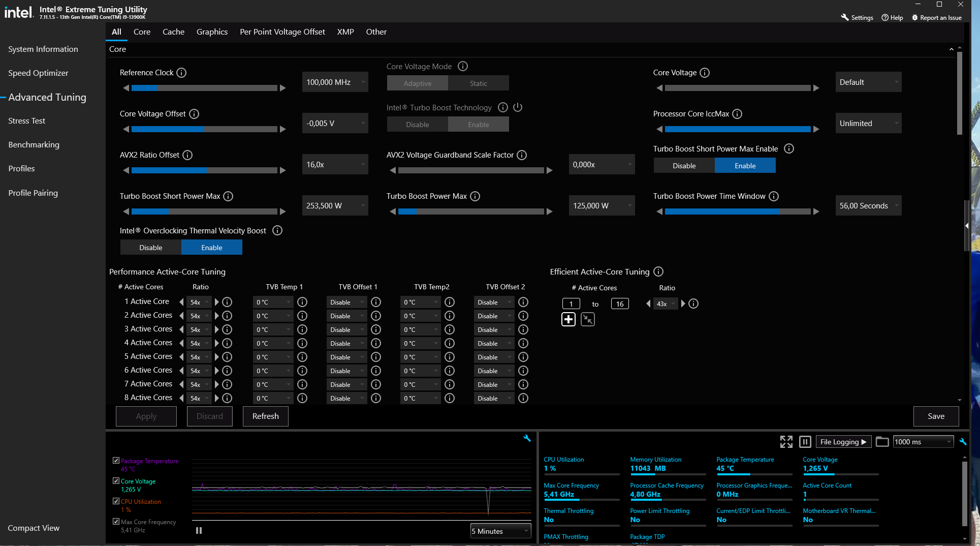Disable Turbo Boost Short Power Max Enable
Image resolution: width=980 pixels, height=546 pixels.
click(x=684, y=166)
